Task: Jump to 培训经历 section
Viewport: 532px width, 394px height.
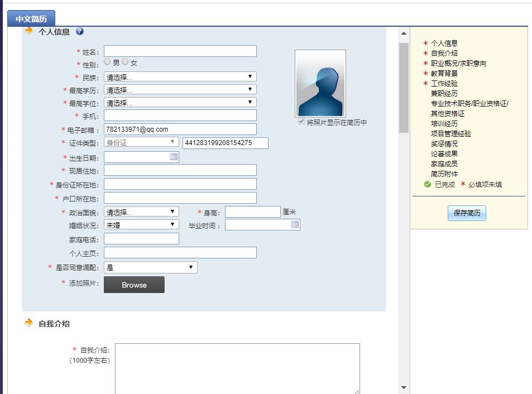Action: point(444,123)
